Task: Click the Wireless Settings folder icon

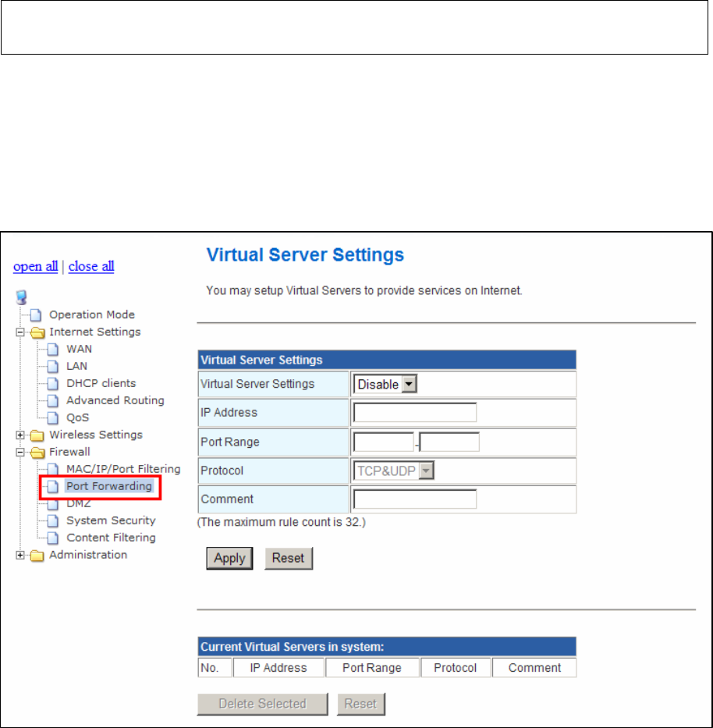Action: click(37, 435)
